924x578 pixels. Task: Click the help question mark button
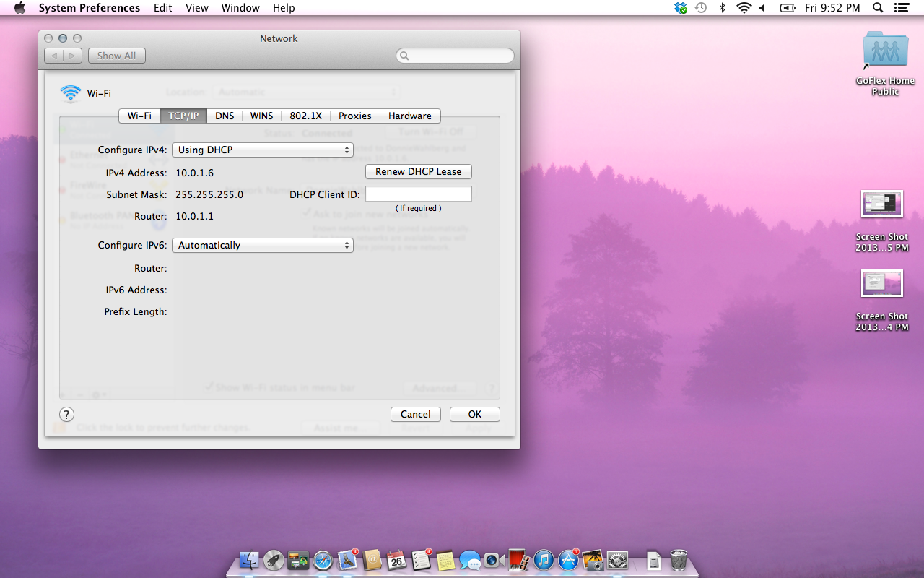click(66, 414)
